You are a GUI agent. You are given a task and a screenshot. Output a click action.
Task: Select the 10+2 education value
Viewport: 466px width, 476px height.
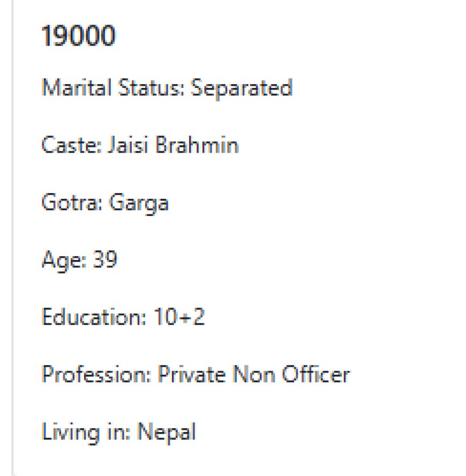point(179,317)
